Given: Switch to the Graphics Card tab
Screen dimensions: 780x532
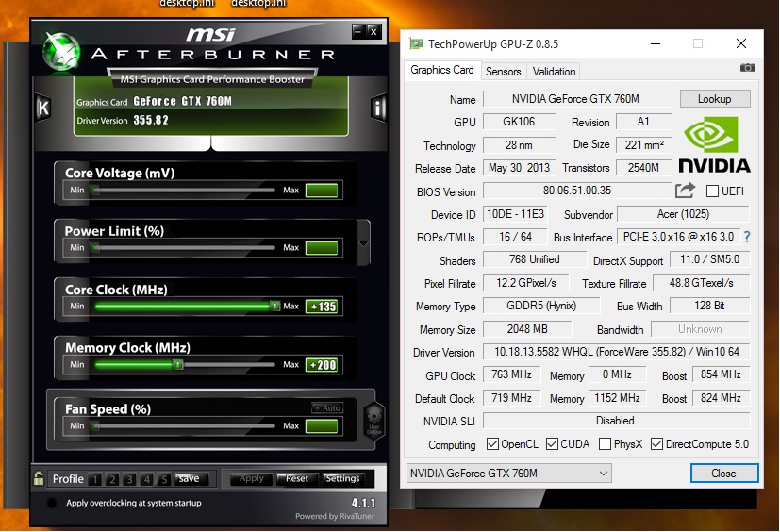Looking at the screenshot, I should pyautogui.click(x=441, y=70).
